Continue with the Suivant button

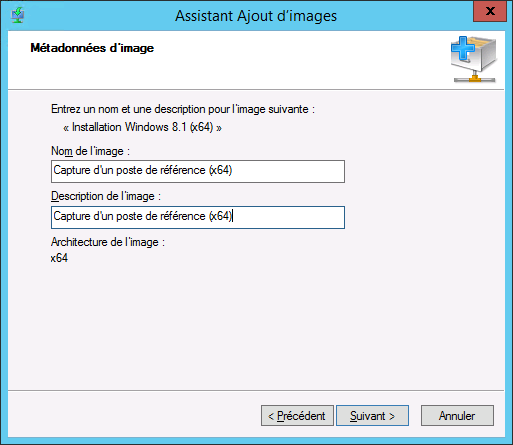pyautogui.click(x=372, y=415)
